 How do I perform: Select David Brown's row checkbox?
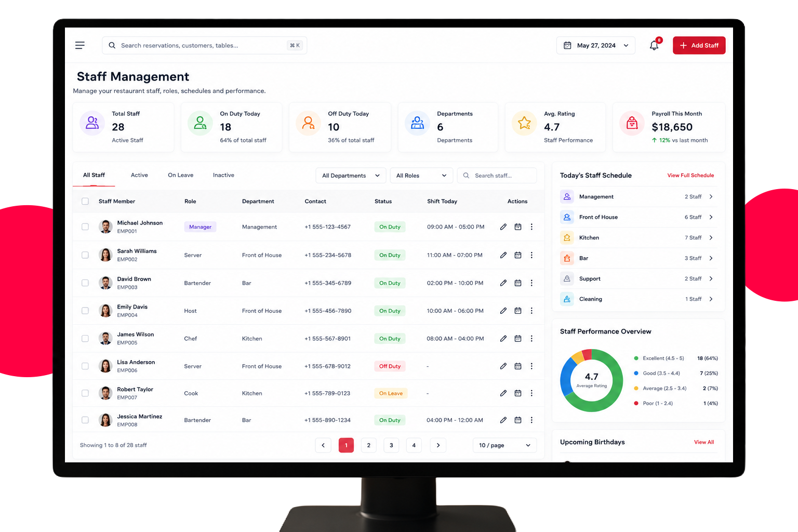click(85, 283)
